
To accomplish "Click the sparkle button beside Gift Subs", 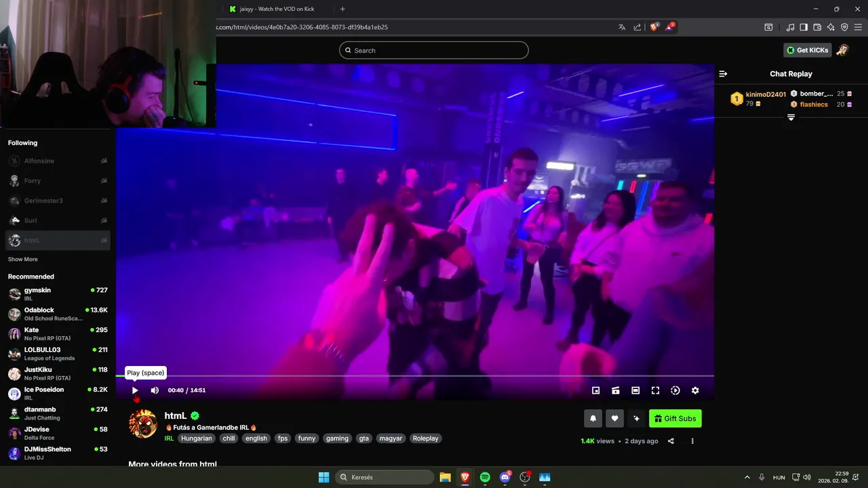I will (636, 419).
